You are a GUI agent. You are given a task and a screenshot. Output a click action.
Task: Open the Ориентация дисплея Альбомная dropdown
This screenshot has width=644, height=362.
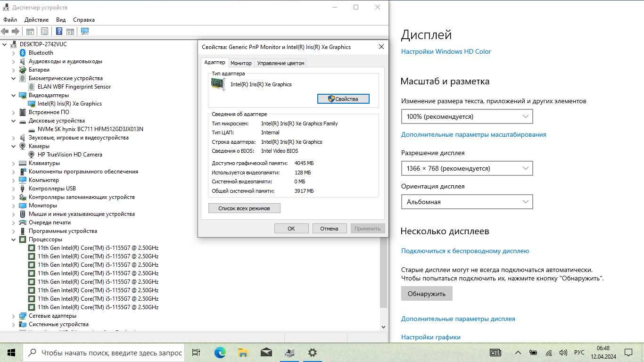pos(467,202)
